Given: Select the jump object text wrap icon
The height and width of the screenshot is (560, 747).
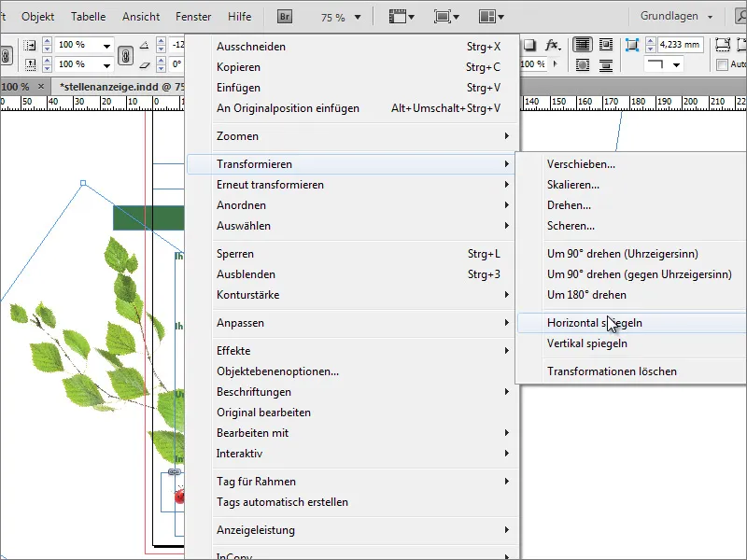Looking at the screenshot, I should pos(606,64).
